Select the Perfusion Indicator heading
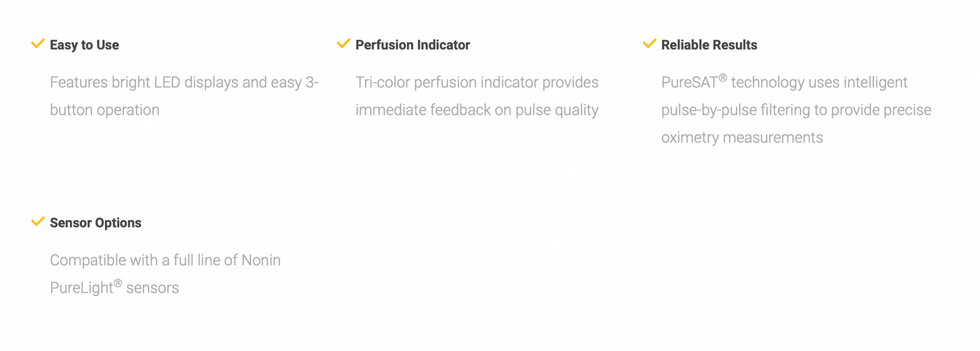Image resolution: width=980 pixels, height=351 pixels. (x=412, y=45)
